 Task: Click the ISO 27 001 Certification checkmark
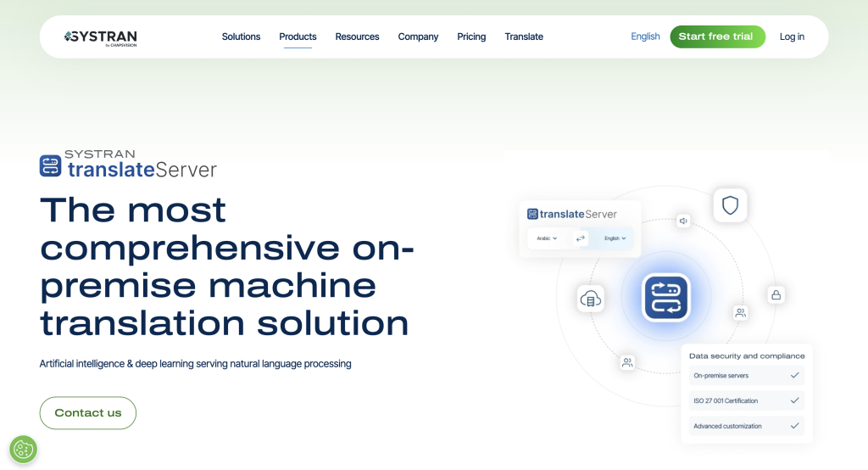[x=794, y=400]
